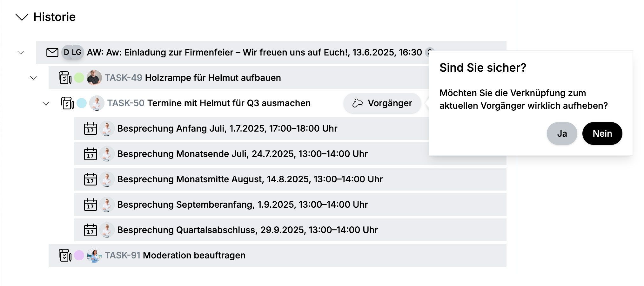Collapse the TASK-49 Holzrampe subtree

point(34,78)
